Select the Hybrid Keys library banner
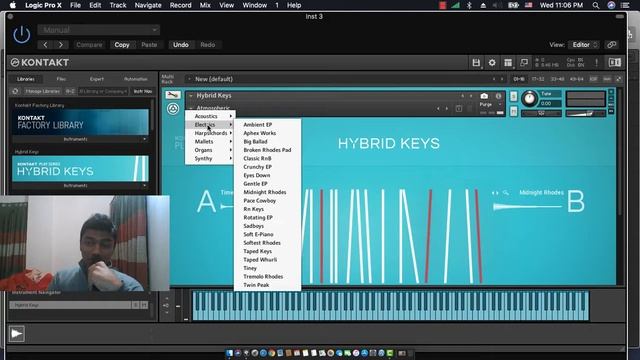The image size is (640, 360). (80, 168)
